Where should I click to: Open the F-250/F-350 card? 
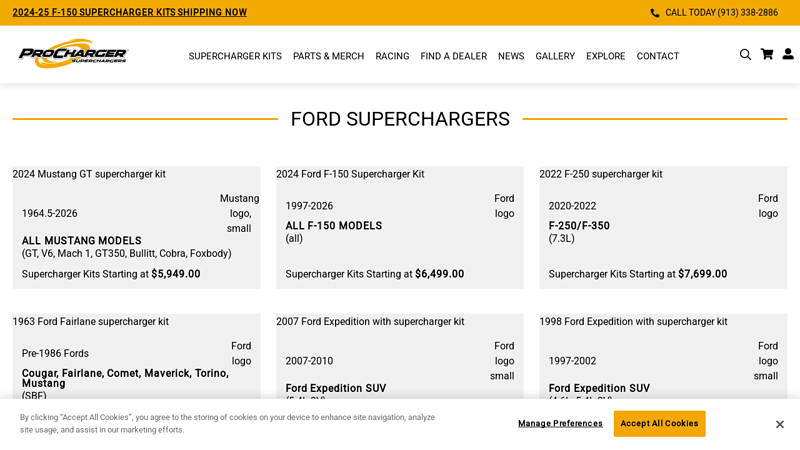663,227
